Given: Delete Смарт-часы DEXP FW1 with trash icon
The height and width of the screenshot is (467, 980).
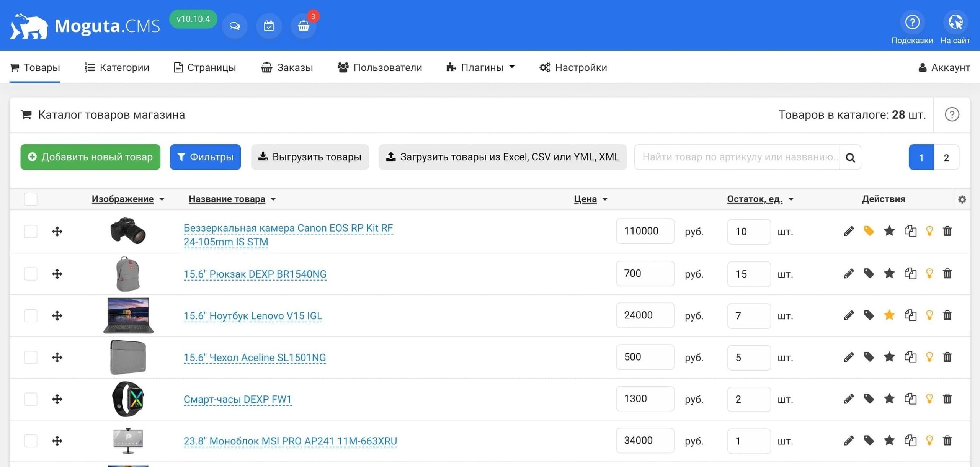Looking at the screenshot, I should pos(947,399).
